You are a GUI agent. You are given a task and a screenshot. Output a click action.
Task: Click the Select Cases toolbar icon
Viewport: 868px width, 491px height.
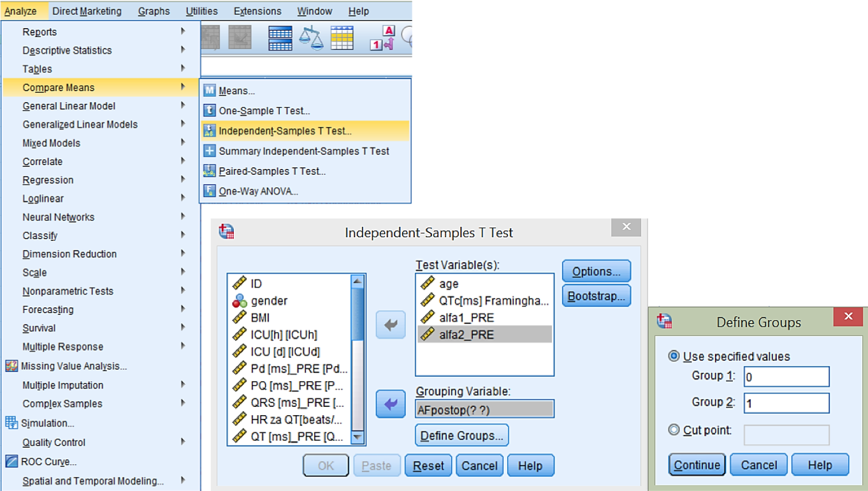tap(342, 38)
